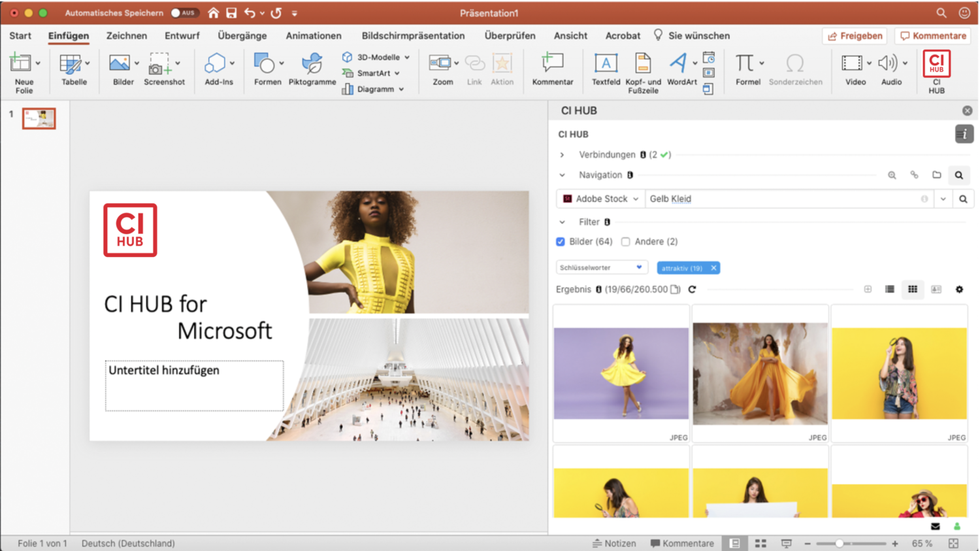Image resolution: width=980 pixels, height=551 pixels.
Task: Click the Kommentare button at top right
Action: [932, 36]
